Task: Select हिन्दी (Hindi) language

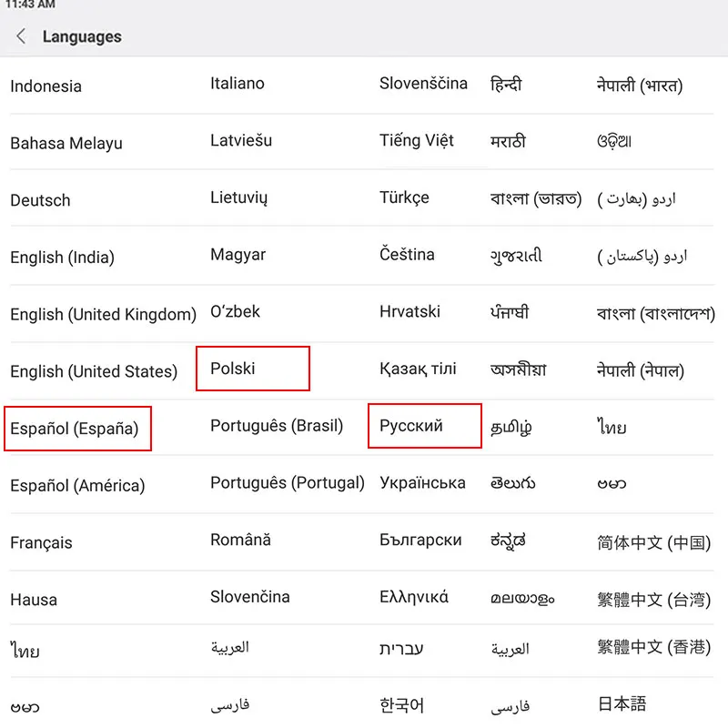Action: coord(506,85)
